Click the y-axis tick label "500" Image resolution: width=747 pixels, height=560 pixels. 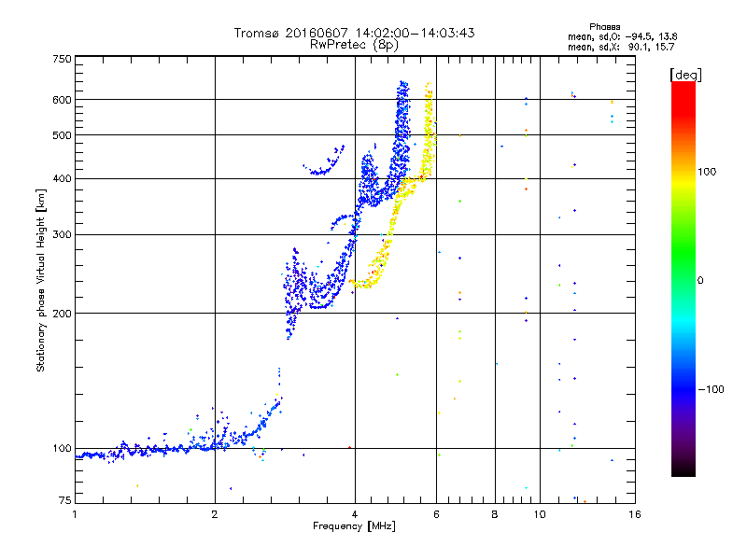point(62,135)
